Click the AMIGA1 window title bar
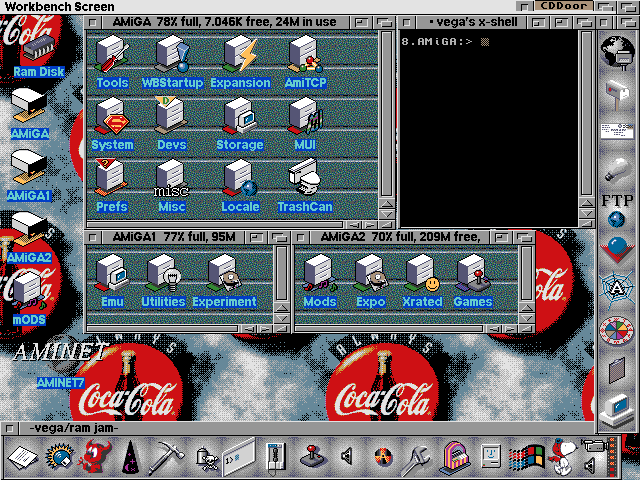Image resolution: width=640 pixels, height=480 pixels. pyautogui.click(x=173, y=237)
